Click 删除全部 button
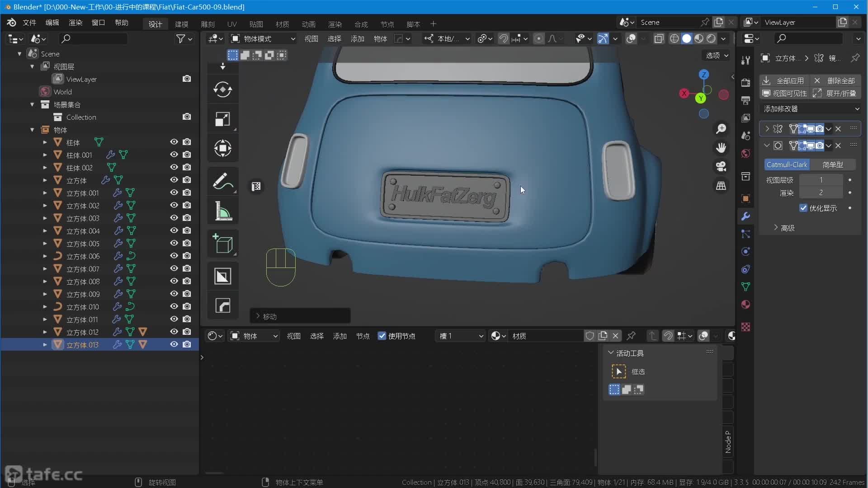Screen dimensions: 868x488 tap(835, 80)
